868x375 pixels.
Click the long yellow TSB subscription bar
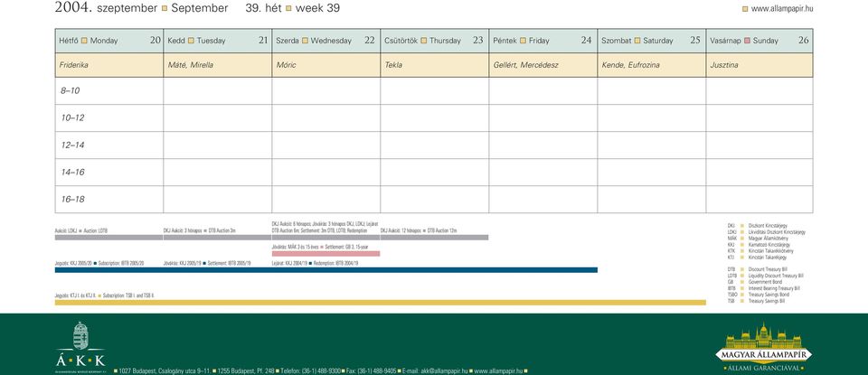coord(381,303)
